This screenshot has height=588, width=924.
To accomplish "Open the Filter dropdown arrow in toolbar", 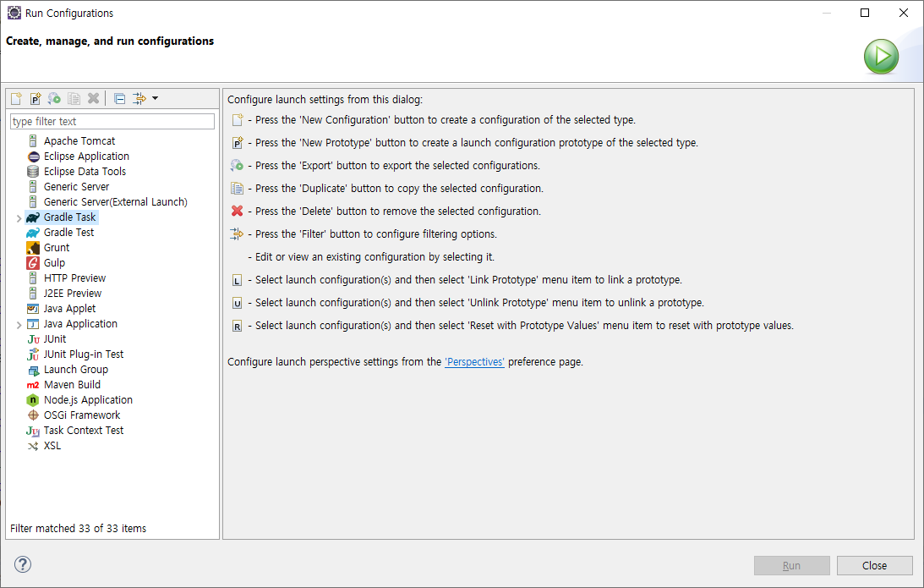I will pyautogui.click(x=155, y=98).
